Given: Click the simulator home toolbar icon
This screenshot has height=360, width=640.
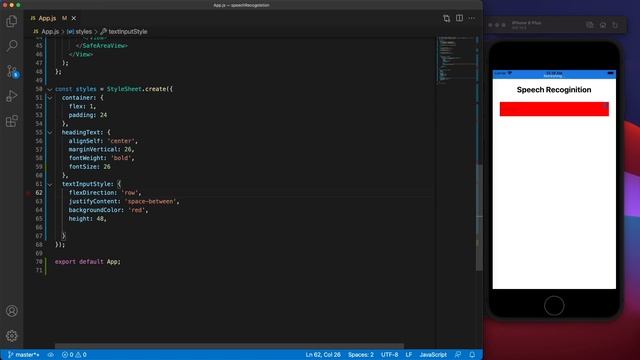Looking at the screenshot, I should click(x=602, y=25).
